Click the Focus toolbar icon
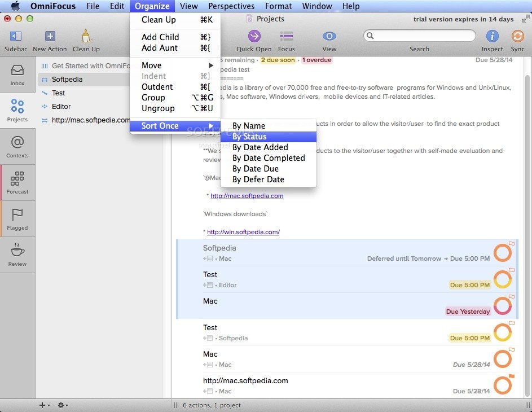The width and height of the screenshot is (532, 412). click(287, 36)
